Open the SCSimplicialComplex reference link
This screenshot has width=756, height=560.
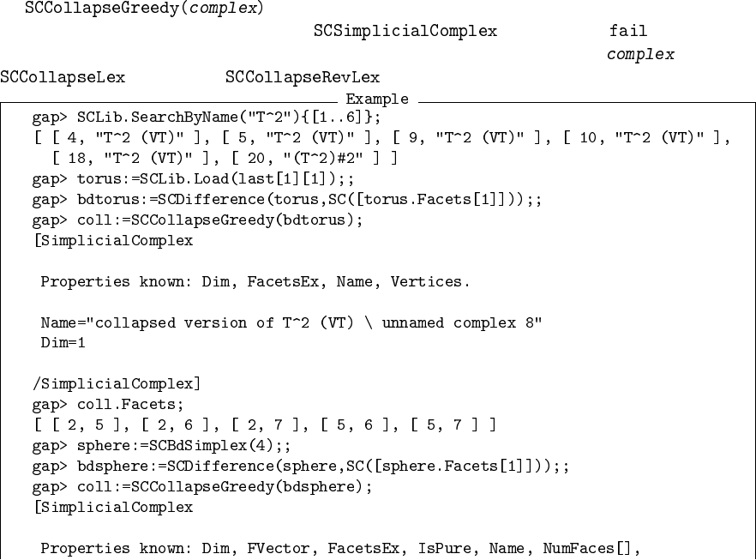(405, 31)
